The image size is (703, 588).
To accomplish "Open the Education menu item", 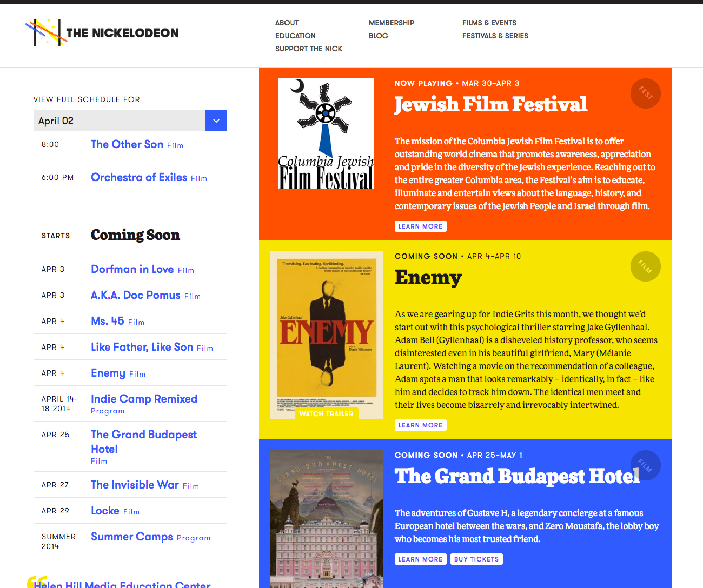I will 295,36.
